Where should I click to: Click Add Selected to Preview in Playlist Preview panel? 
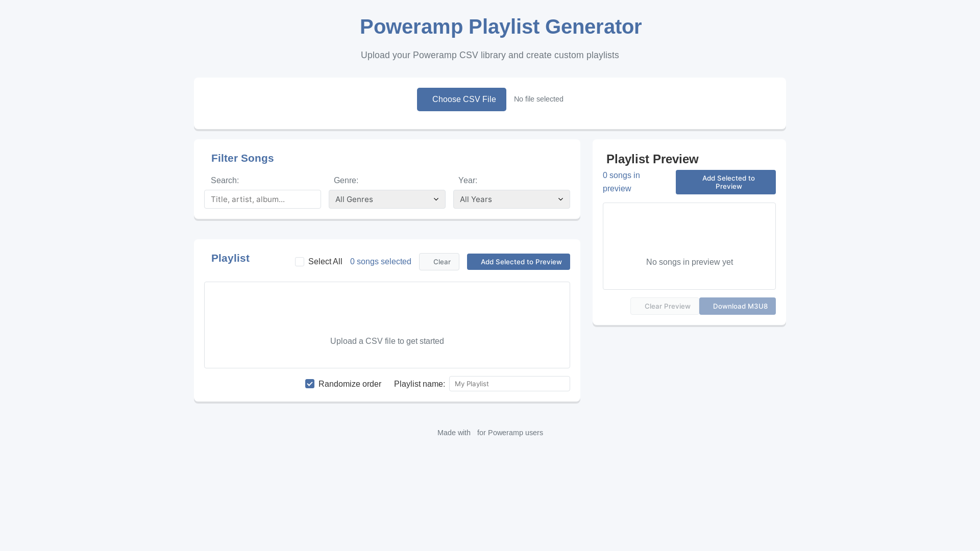[726, 182]
